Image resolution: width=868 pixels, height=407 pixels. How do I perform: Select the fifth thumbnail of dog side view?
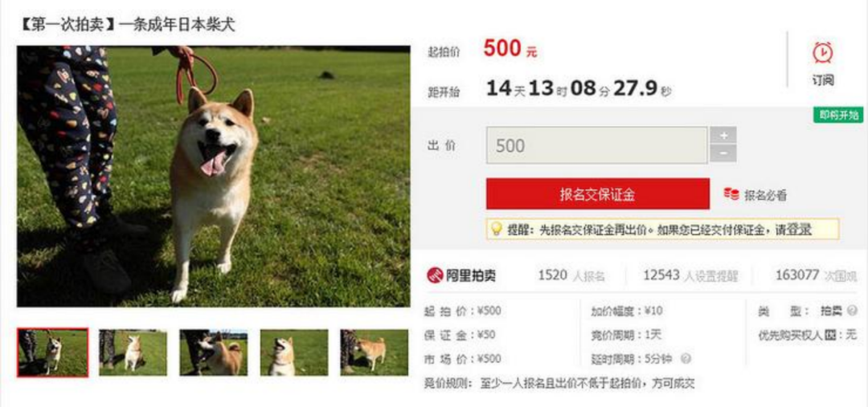point(375,352)
